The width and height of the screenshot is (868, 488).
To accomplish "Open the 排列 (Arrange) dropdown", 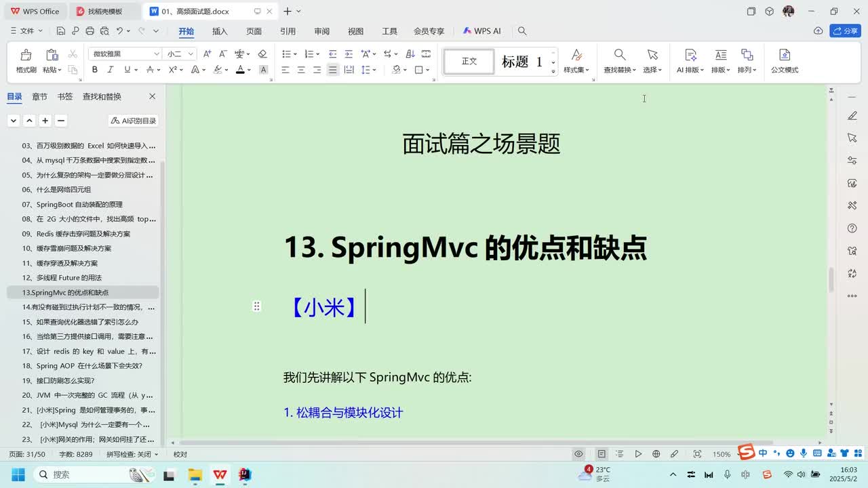I will [x=747, y=70].
